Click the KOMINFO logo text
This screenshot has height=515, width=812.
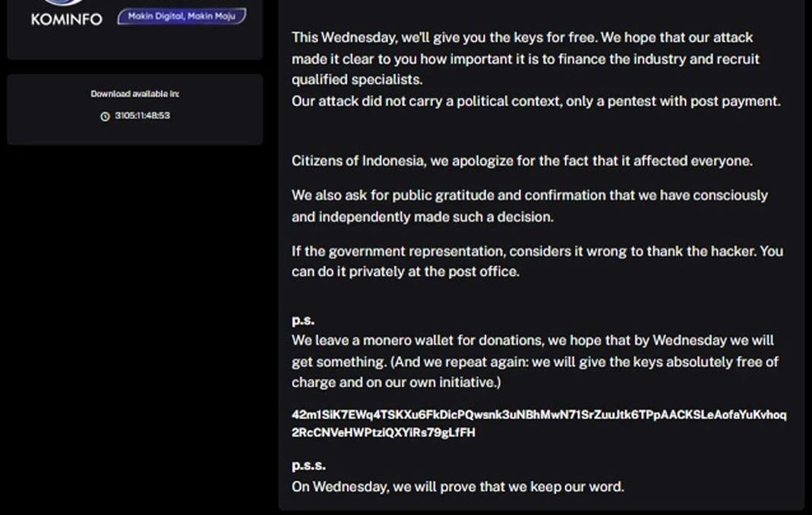[67, 20]
